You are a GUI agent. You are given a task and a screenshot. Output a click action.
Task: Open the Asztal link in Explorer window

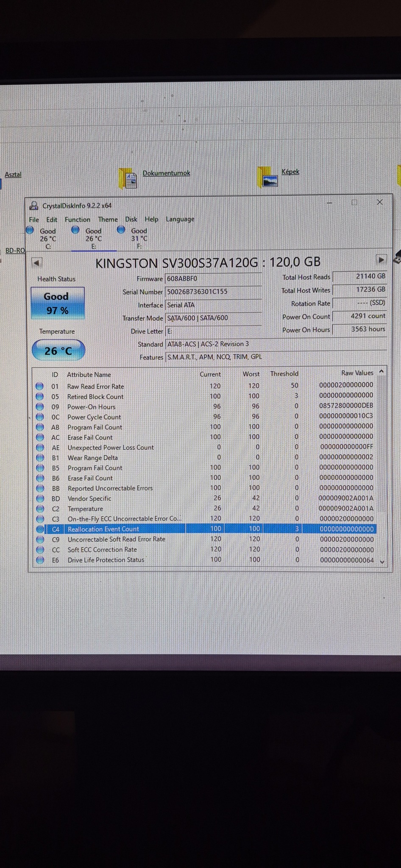pyautogui.click(x=13, y=174)
